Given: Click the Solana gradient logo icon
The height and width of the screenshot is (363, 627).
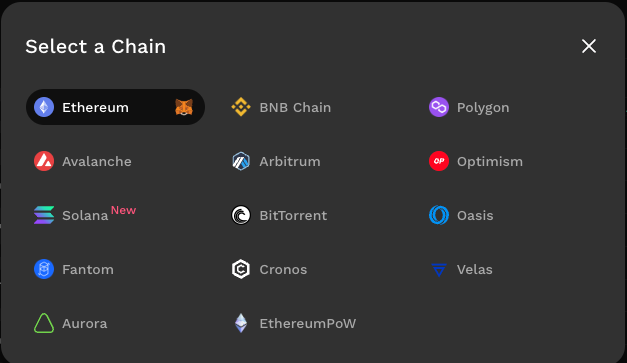Looking at the screenshot, I should (x=44, y=215).
